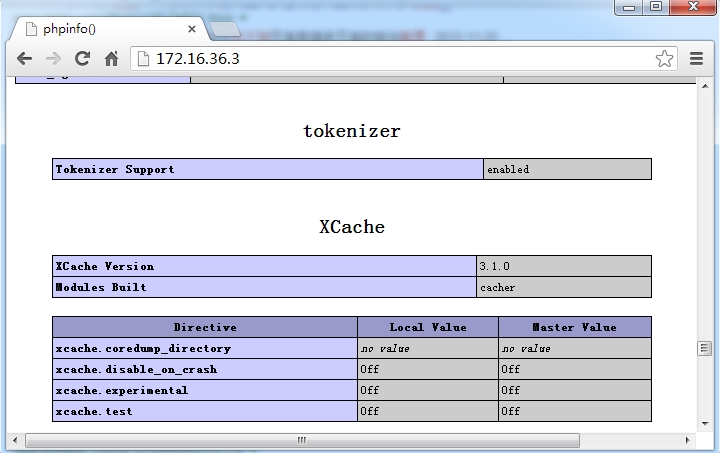Go back to the previous page

[x=24, y=59]
